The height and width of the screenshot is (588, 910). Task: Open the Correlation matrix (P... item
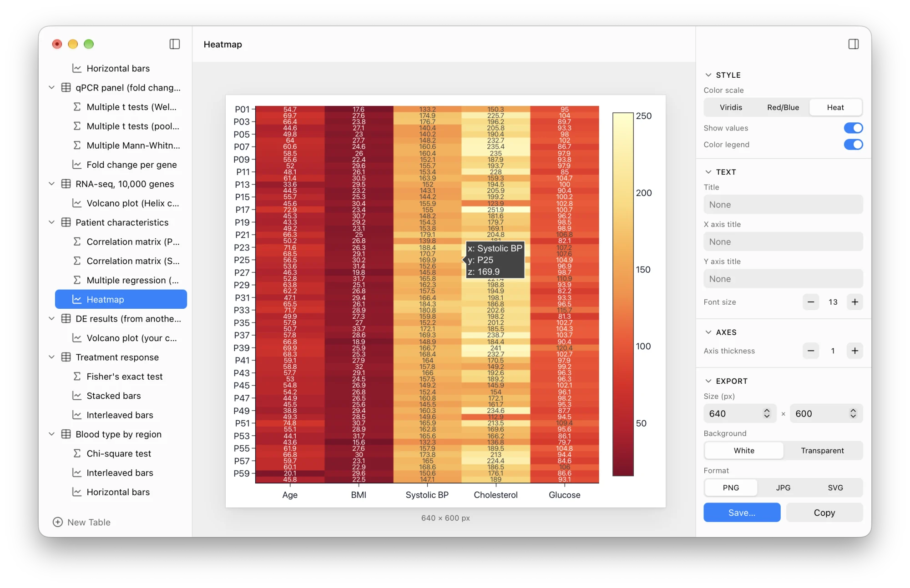(x=121, y=241)
